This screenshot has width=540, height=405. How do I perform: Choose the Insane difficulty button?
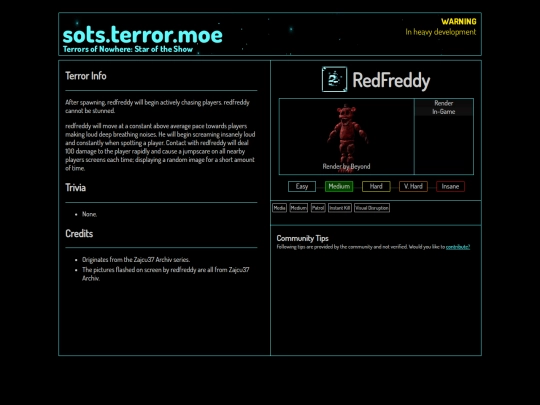tap(450, 186)
